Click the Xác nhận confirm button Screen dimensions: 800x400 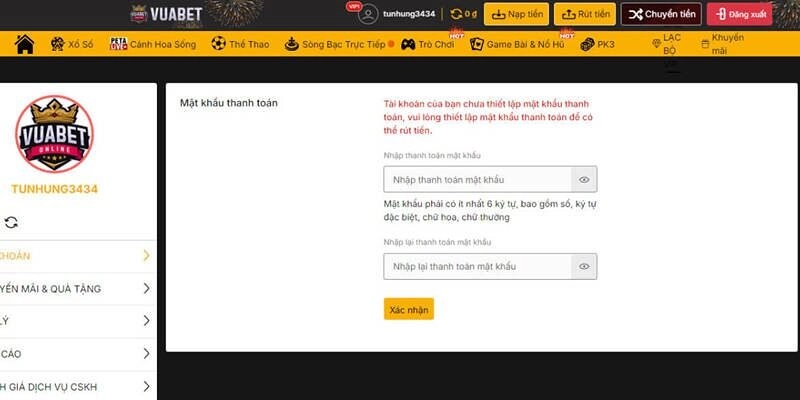pos(409,309)
